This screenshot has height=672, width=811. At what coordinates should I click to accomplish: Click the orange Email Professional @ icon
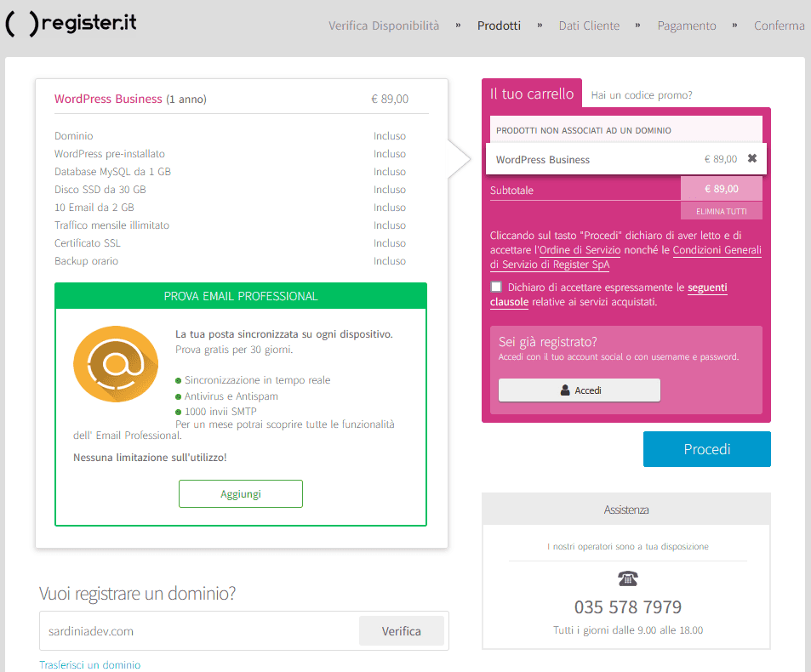116,364
